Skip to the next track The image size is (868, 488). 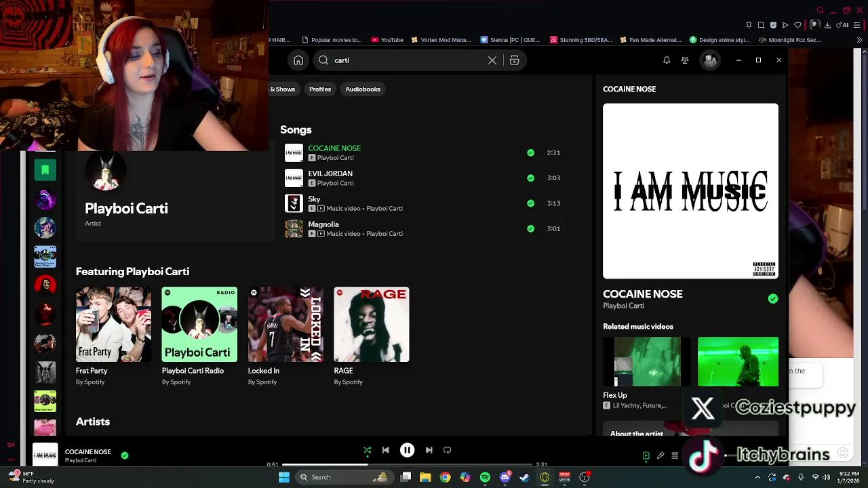(429, 450)
